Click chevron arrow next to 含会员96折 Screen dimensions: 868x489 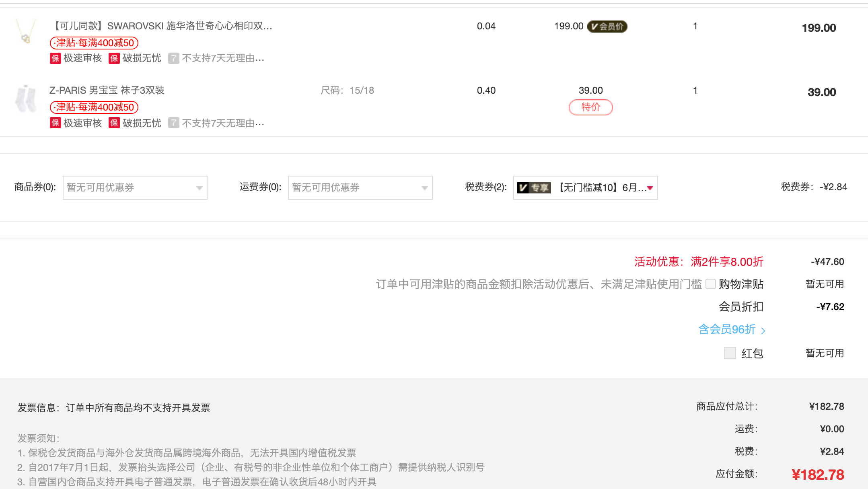(763, 331)
